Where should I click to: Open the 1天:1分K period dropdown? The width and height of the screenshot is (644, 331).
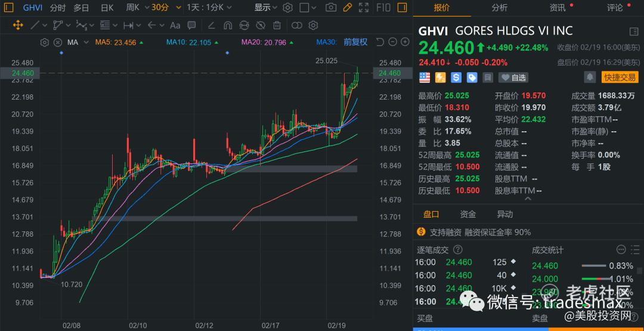208,7
